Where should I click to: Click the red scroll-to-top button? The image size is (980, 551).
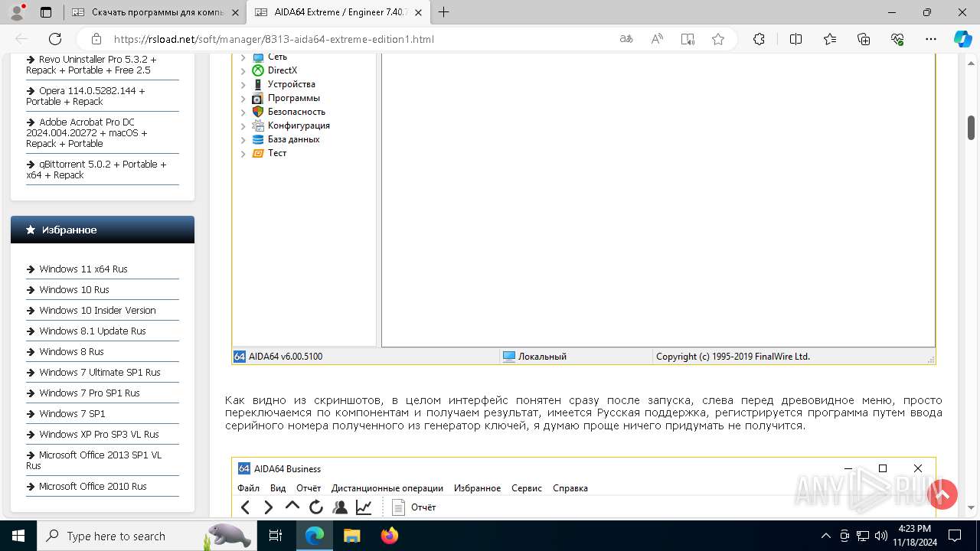[942, 494]
